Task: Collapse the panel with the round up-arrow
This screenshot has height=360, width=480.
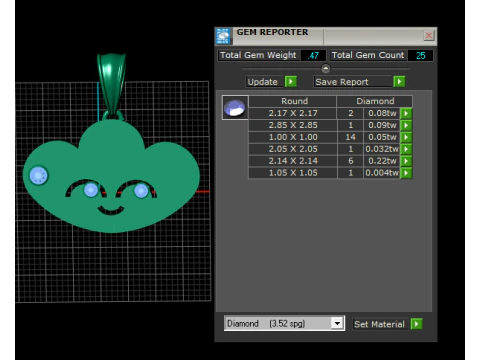Action: pos(326,69)
